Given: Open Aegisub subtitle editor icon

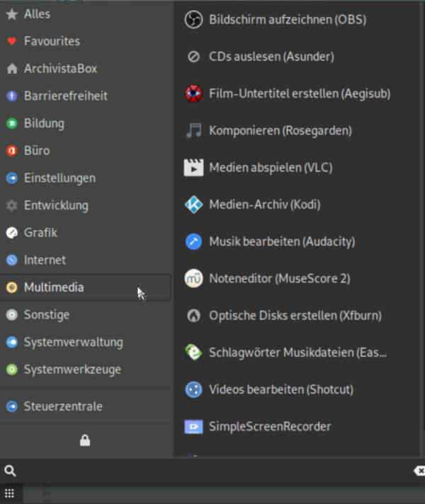Looking at the screenshot, I should tap(193, 93).
